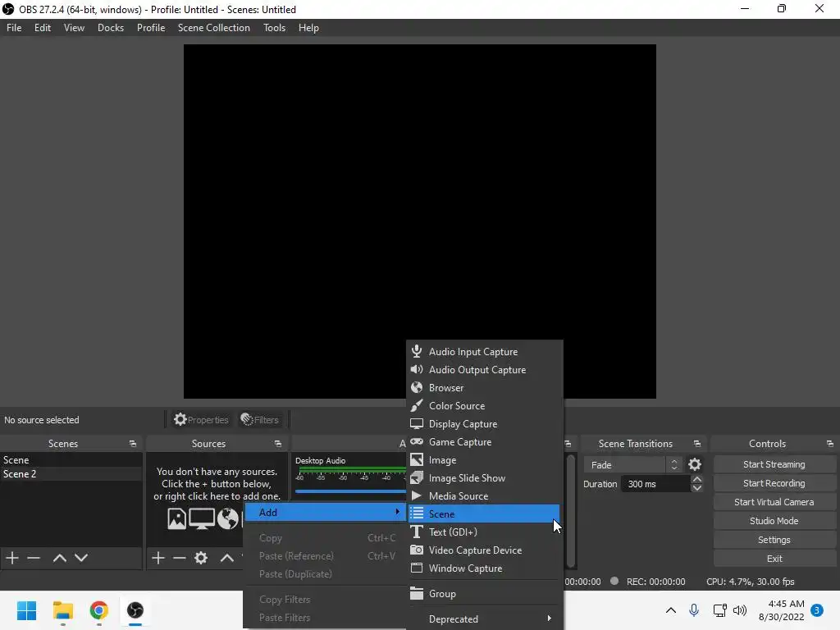The width and height of the screenshot is (840, 630).
Task: Remove scene with the minus icon
Action: 34,558
